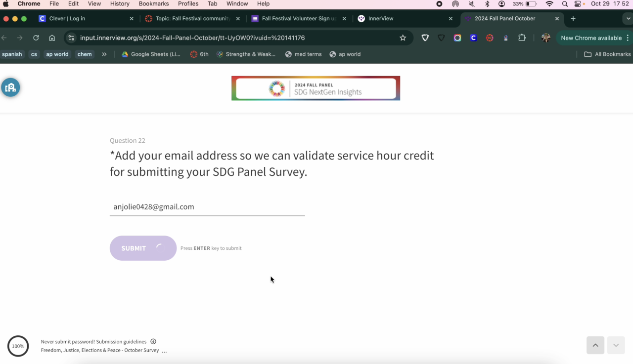Expand the ellipsis after October Survey title

(164, 351)
